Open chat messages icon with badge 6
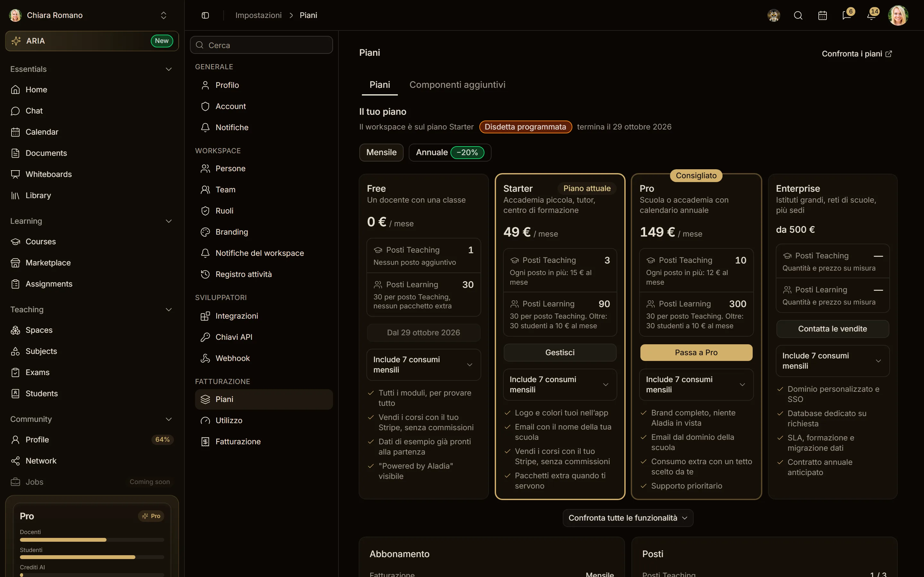924x577 pixels. (x=847, y=15)
